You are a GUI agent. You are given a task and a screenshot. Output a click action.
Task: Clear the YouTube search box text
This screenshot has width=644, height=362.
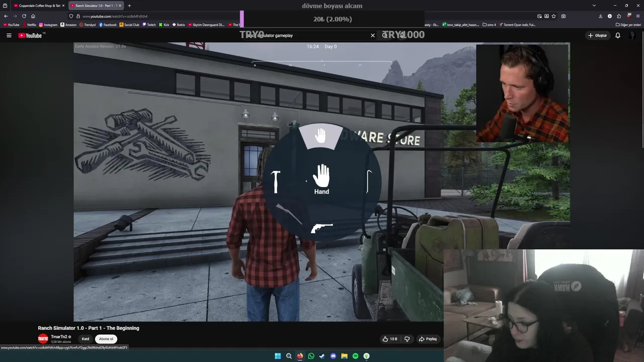(373, 35)
